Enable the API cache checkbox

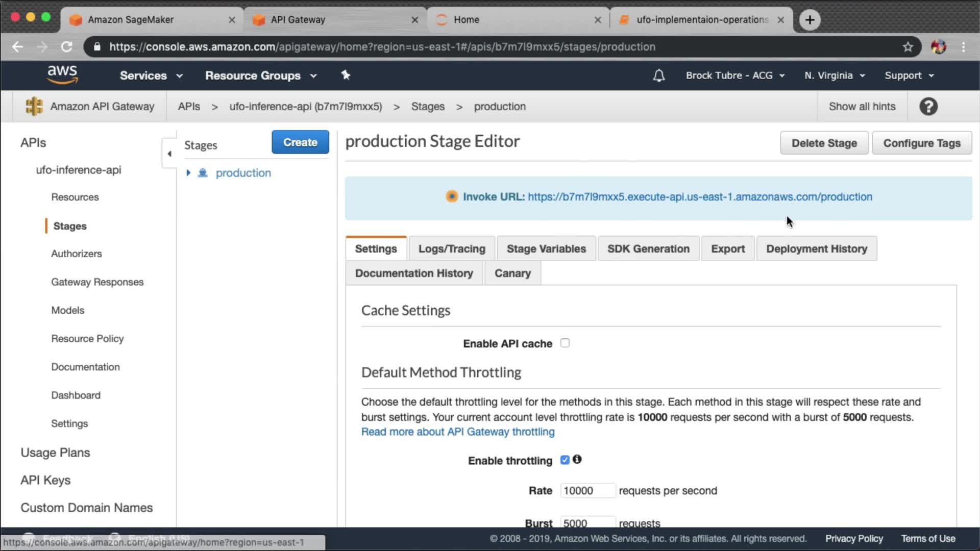coord(565,343)
